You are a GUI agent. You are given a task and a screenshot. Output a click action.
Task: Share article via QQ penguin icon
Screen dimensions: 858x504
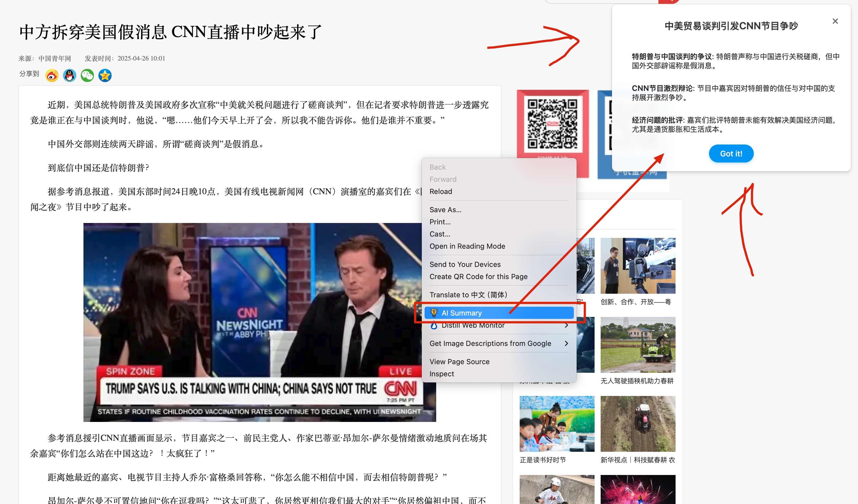pos(69,75)
